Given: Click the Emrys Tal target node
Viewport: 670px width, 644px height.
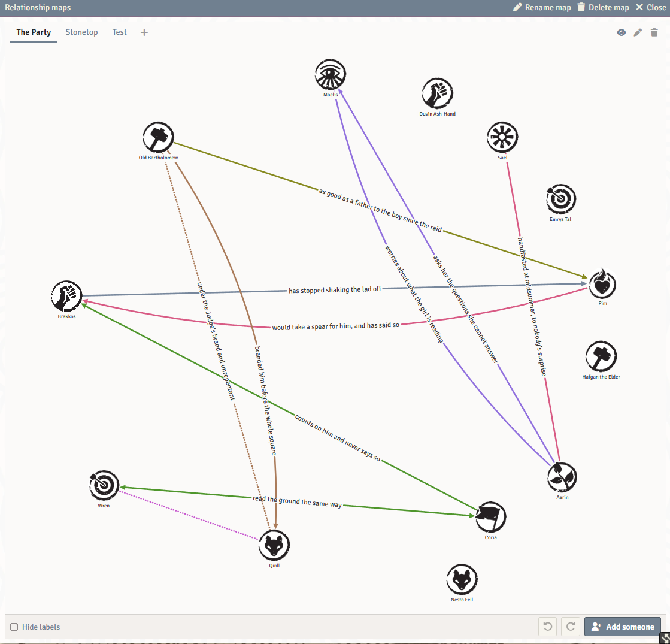Looking at the screenshot, I should click(561, 199).
